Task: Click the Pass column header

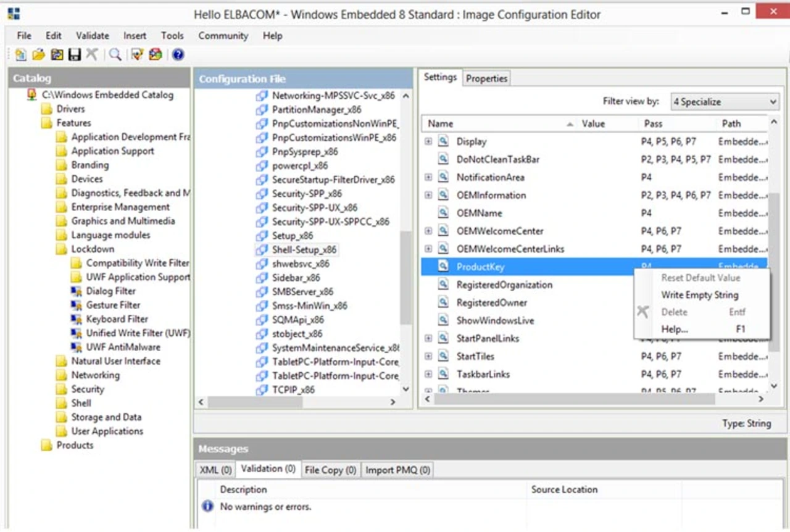Action: click(676, 123)
